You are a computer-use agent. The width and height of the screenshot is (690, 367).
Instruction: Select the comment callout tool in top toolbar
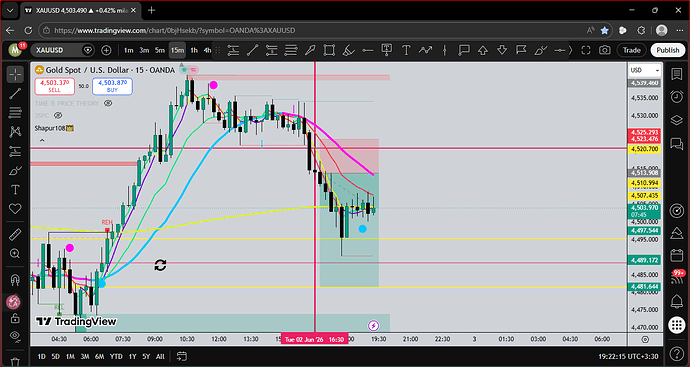pos(463,50)
